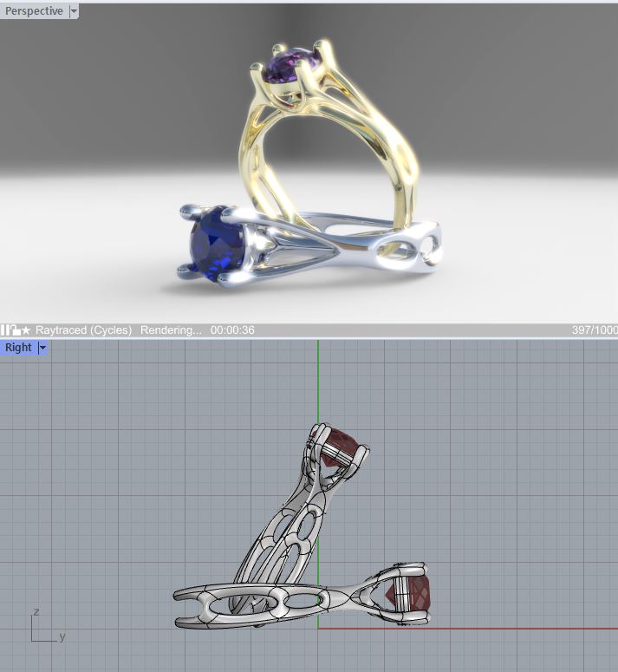Click the Rendering... status text
The width and height of the screenshot is (618, 672).
point(171,330)
